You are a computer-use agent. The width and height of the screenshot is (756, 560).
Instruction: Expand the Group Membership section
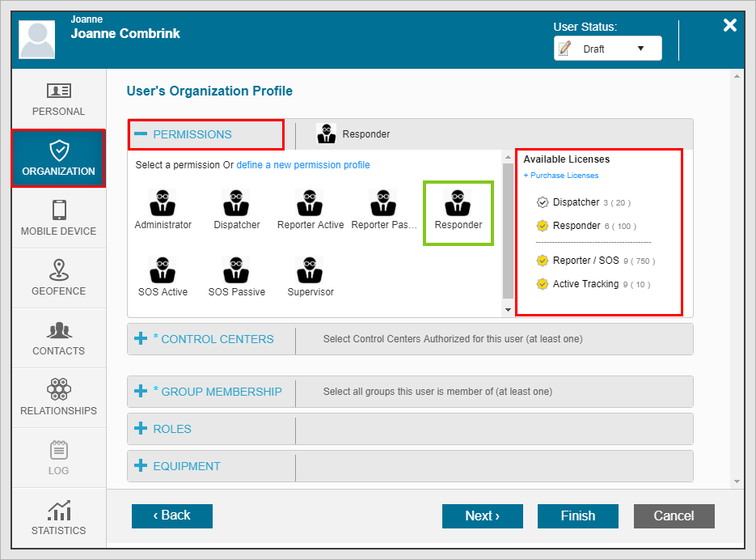(141, 392)
